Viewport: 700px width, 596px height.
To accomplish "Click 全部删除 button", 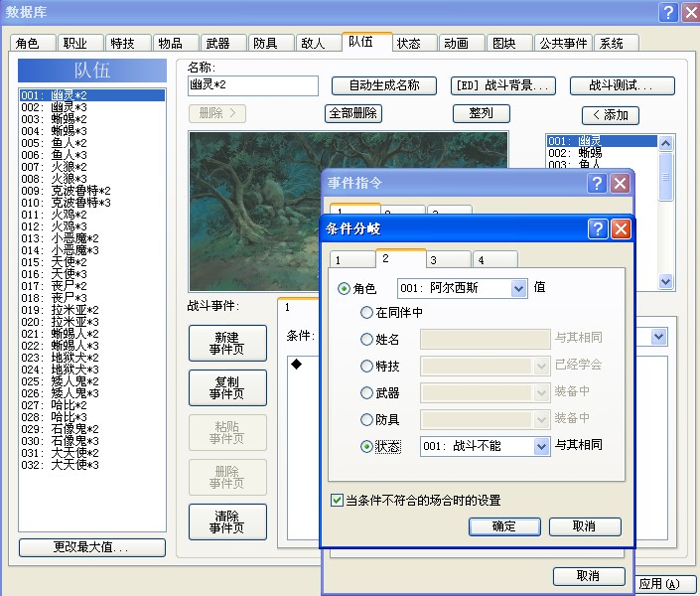I will (353, 113).
